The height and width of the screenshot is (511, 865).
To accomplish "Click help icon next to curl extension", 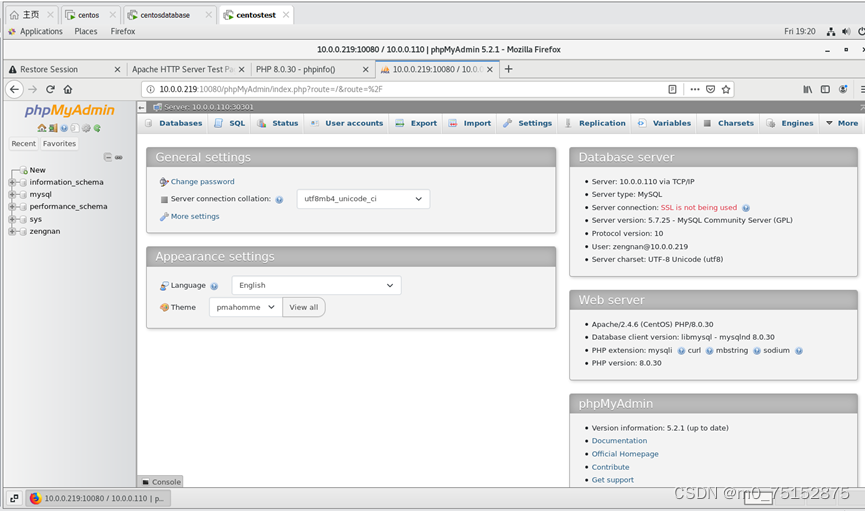I will tap(709, 351).
